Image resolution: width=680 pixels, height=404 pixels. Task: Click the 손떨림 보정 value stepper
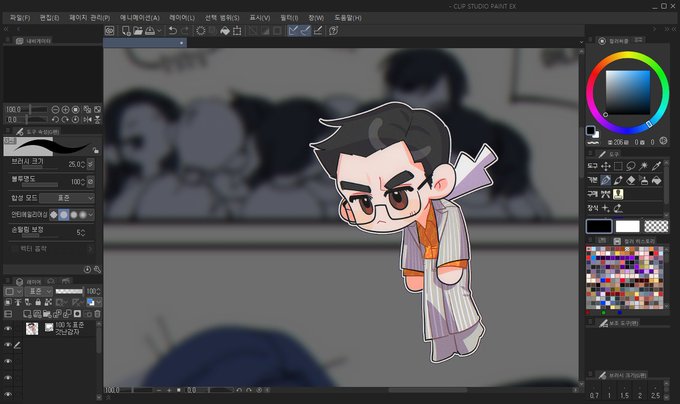tap(83, 233)
